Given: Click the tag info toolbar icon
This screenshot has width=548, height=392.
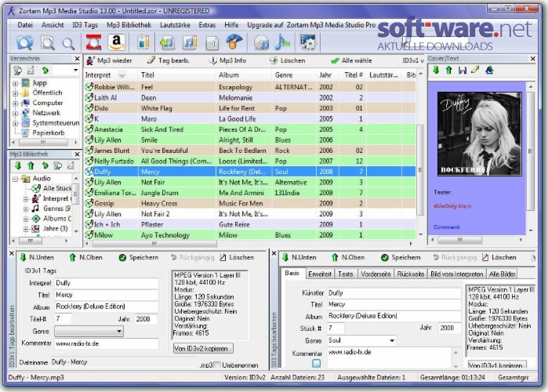Looking at the screenshot, I should point(143,42).
